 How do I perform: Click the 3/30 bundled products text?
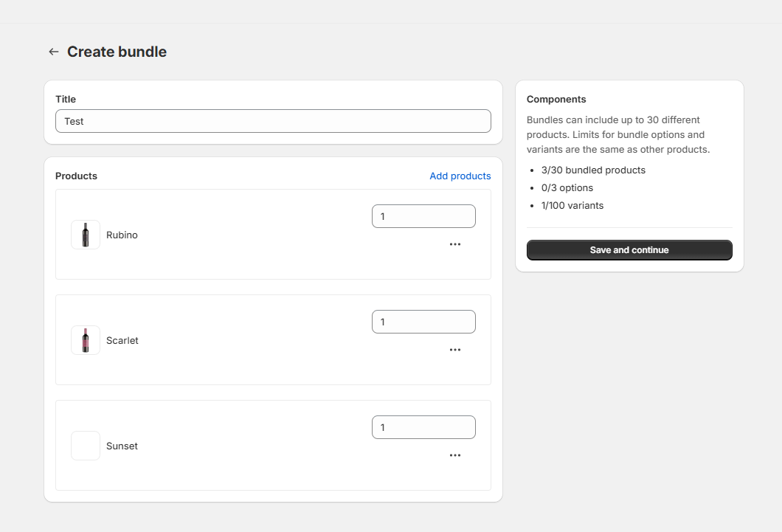pyautogui.click(x=593, y=170)
